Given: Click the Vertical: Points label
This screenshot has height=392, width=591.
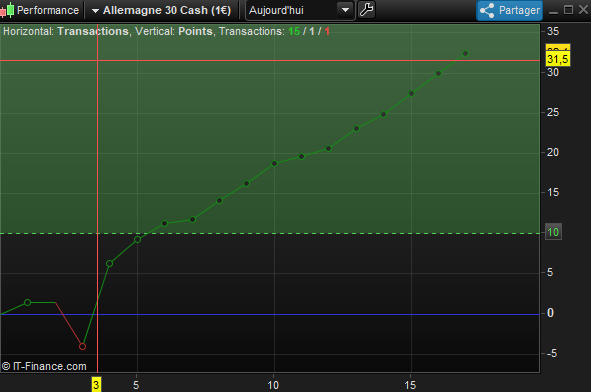Looking at the screenshot, I should click(x=174, y=31).
